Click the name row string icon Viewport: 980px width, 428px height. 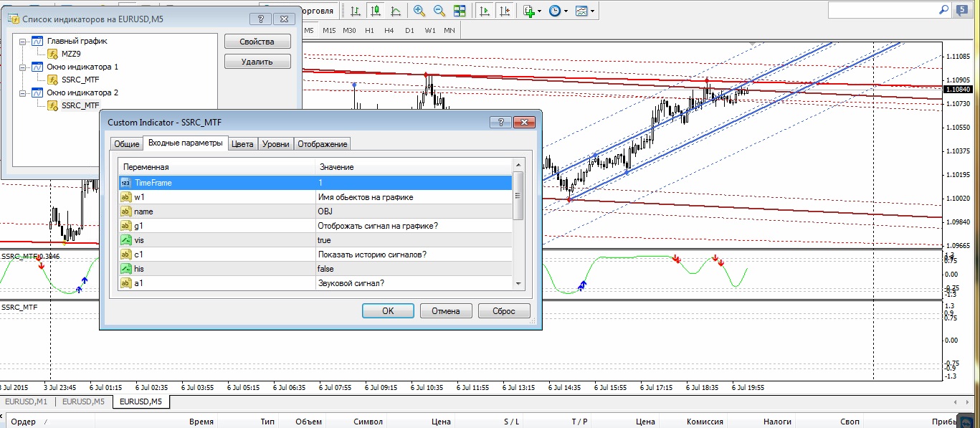[125, 211]
